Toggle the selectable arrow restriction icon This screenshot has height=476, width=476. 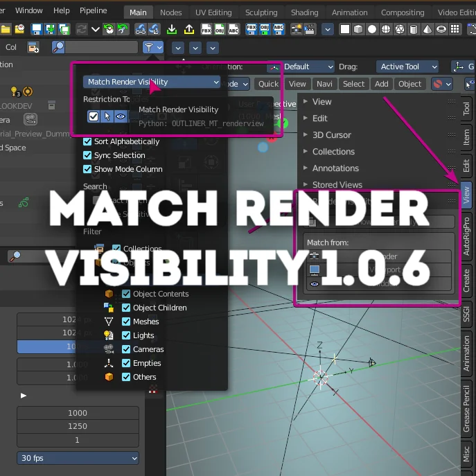coord(107,116)
